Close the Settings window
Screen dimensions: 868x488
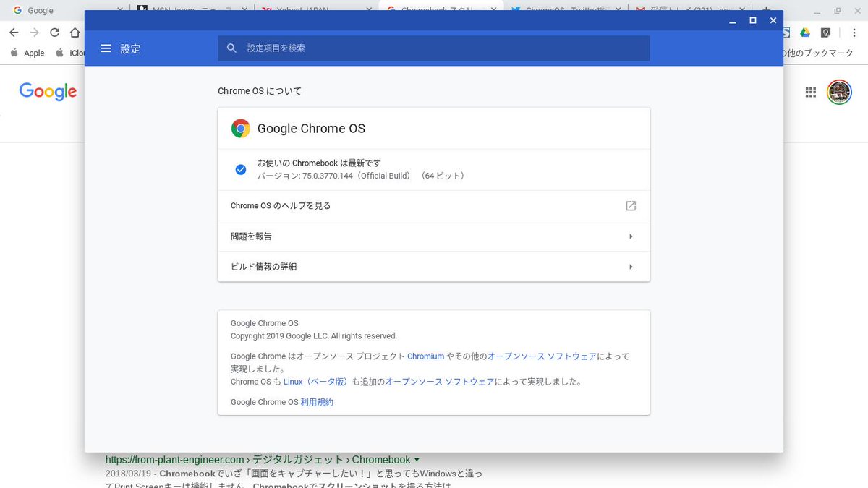coord(773,20)
